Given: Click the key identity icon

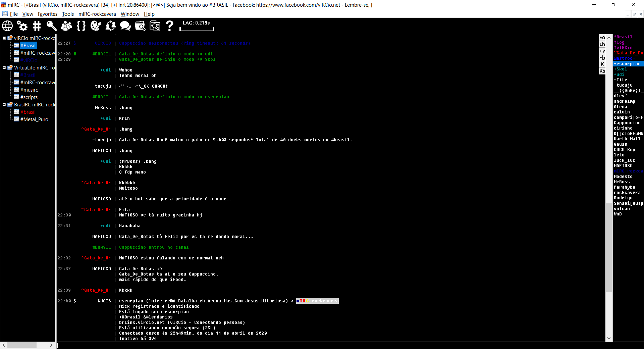Looking at the screenshot, I should pyautogui.click(x=51, y=26).
